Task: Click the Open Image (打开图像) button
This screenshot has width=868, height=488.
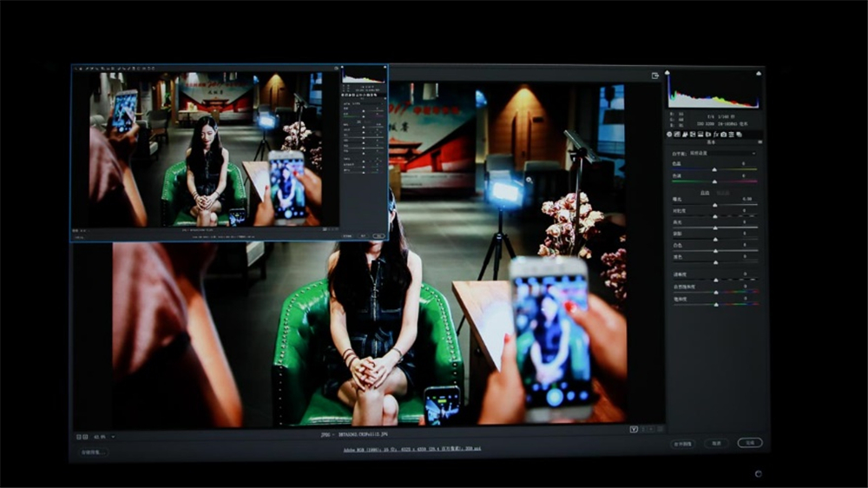Action: pos(682,444)
